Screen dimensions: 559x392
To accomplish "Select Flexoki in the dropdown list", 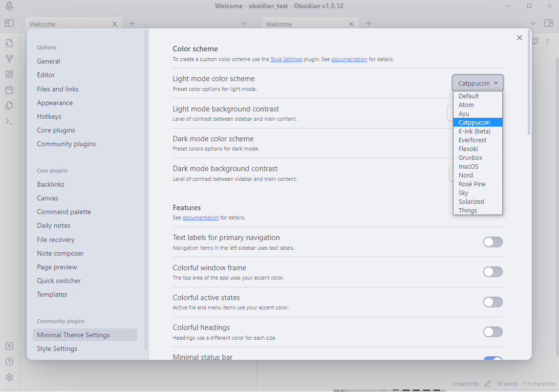I will click(478, 149).
